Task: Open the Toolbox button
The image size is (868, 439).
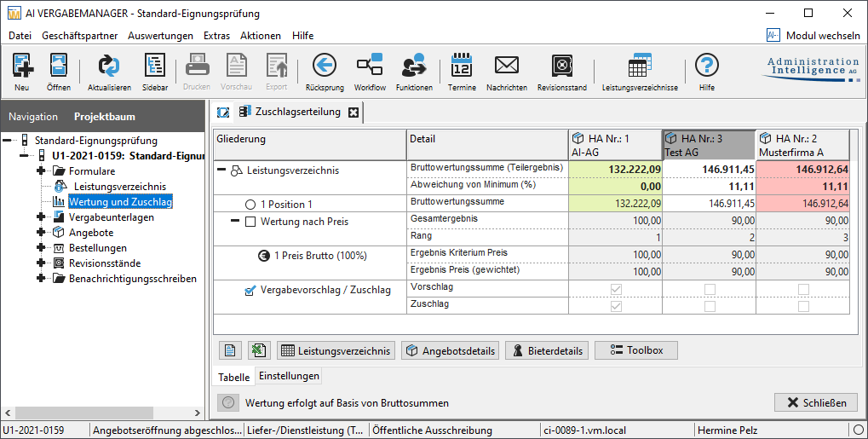Action: coord(636,350)
